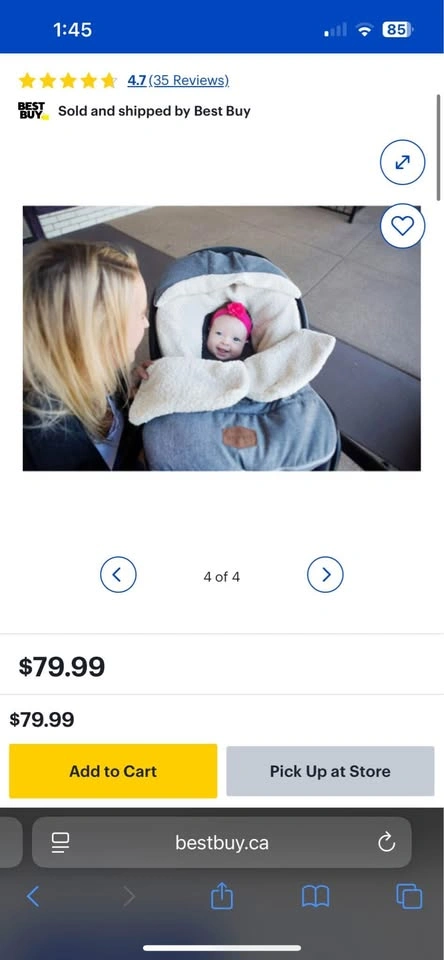The width and height of the screenshot is (444, 960).
Task: Open Safari bookmarks
Action: (x=315, y=897)
